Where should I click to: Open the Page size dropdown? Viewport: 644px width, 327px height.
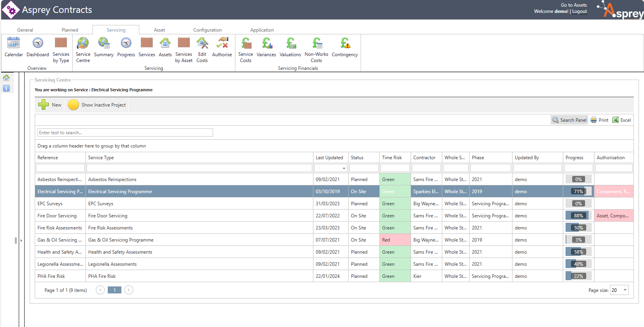tap(624, 290)
